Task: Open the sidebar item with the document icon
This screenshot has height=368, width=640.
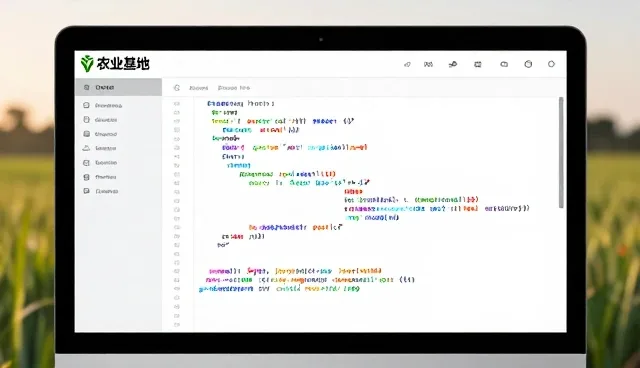Action: click(118, 120)
